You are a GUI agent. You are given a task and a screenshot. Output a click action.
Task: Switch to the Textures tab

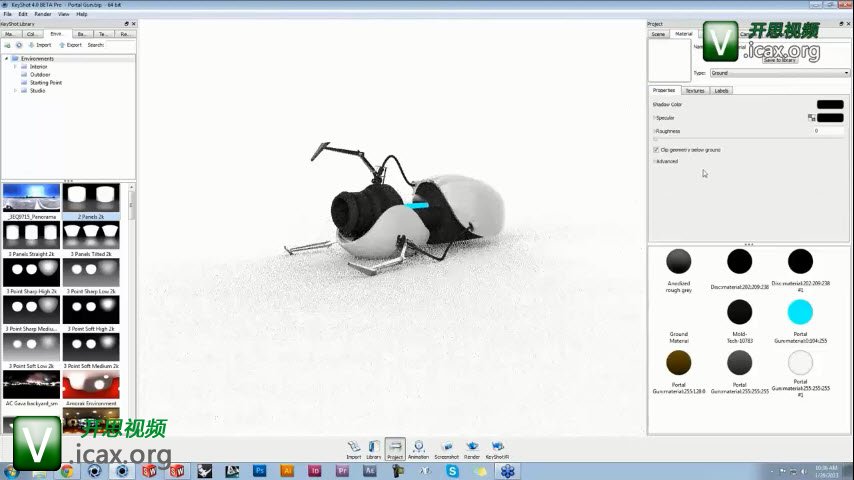click(694, 91)
